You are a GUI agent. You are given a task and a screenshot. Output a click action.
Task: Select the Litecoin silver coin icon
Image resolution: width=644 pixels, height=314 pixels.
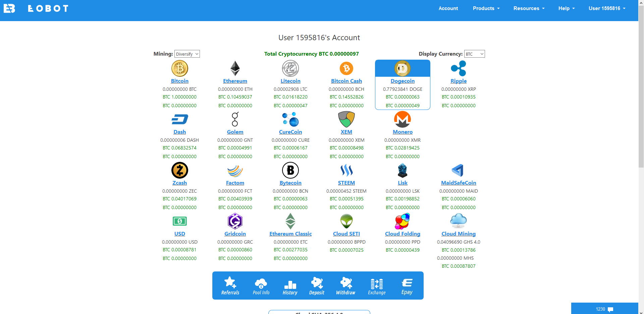point(290,68)
